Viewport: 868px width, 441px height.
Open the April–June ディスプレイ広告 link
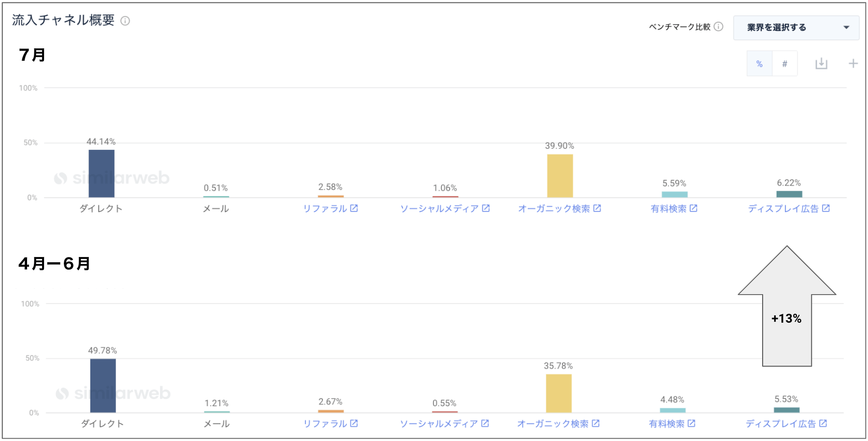(781, 424)
